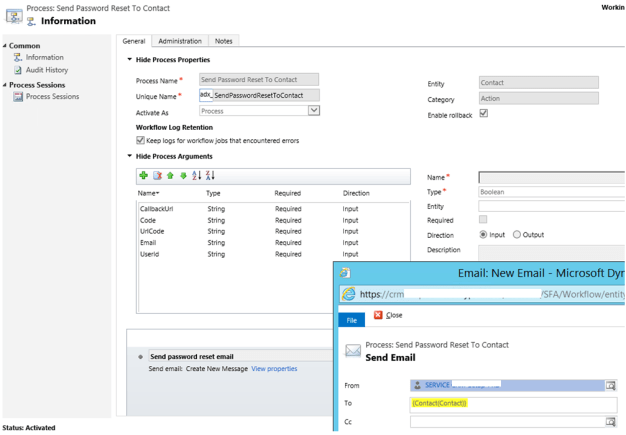
Task: Switch to the Notes tab
Action: (x=224, y=41)
